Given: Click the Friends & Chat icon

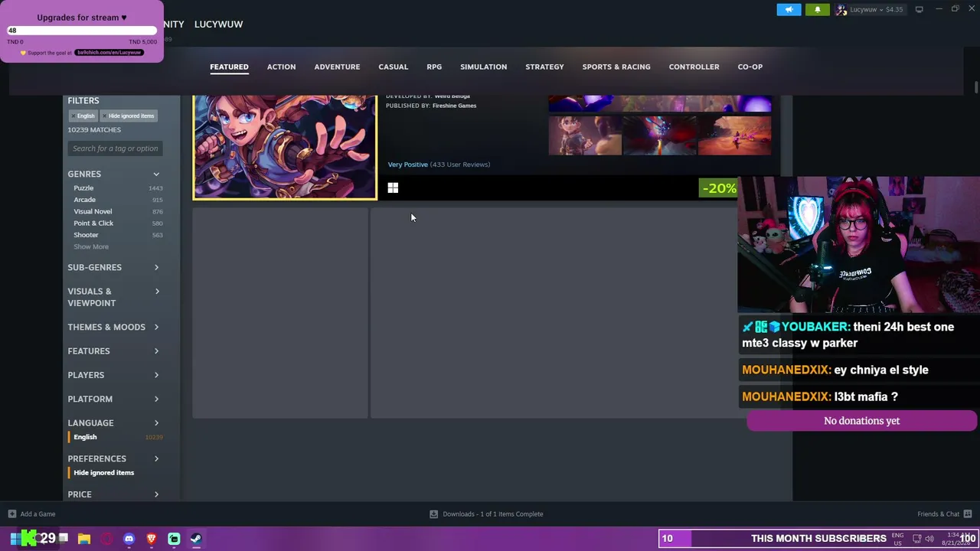Looking at the screenshot, I should click(x=968, y=514).
